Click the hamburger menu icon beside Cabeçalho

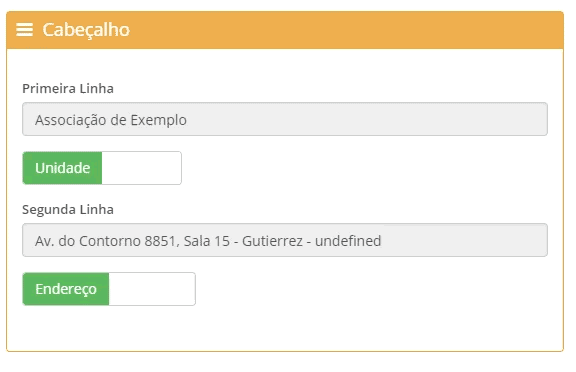(25, 30)
